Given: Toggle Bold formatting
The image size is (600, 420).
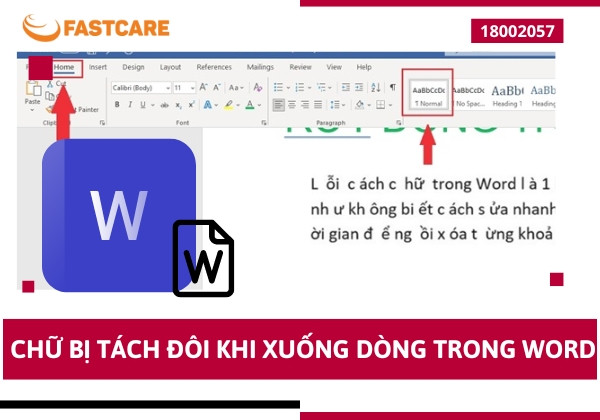Looking at the screenshot, I should pyautogui.click(x=117, y=105).
